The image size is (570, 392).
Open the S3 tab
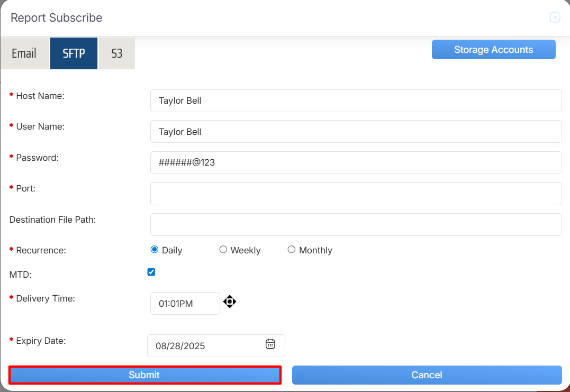(x=116, y=53)
